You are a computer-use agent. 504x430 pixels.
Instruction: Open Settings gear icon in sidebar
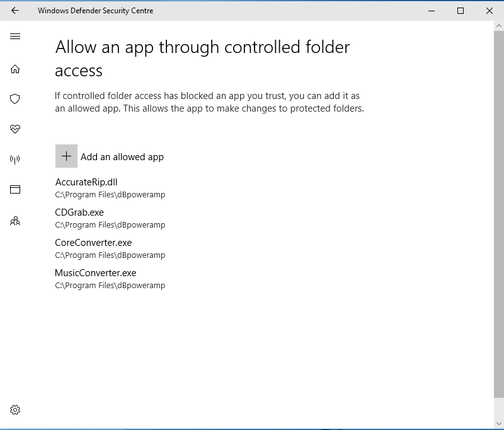click(x=15, y=410)
